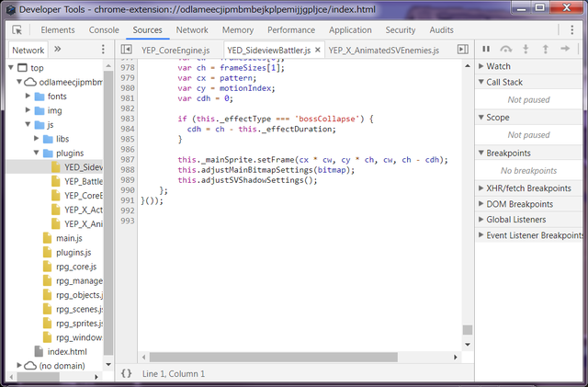Toggle the debugger sidebar pane icon
Image resolution: width=588 pixels, height=387 pixels.
(x=463, y=49)
